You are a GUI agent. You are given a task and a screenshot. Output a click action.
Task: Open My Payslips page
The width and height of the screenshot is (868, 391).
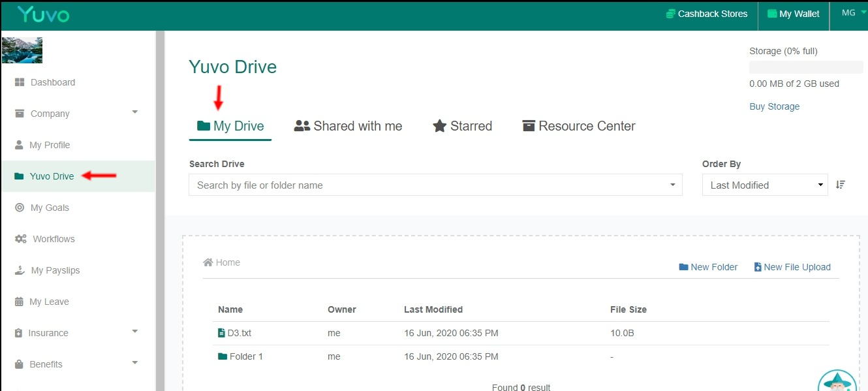55,270
